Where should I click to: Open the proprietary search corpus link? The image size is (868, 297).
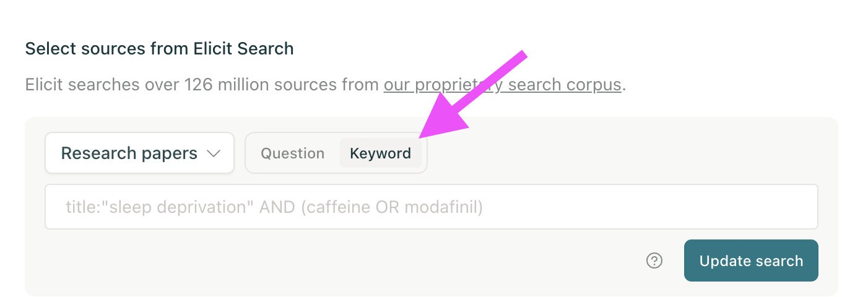pos(501,84)
